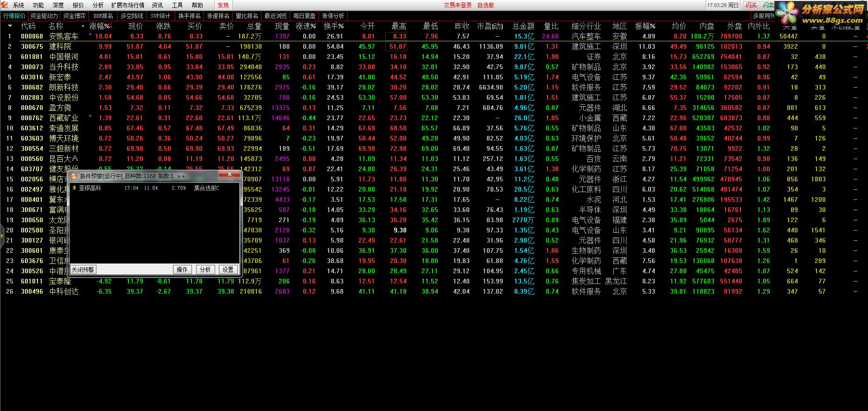Select stock 博天环境 in the list
Screen dimensions: 868x411
[x=64, y=138]
